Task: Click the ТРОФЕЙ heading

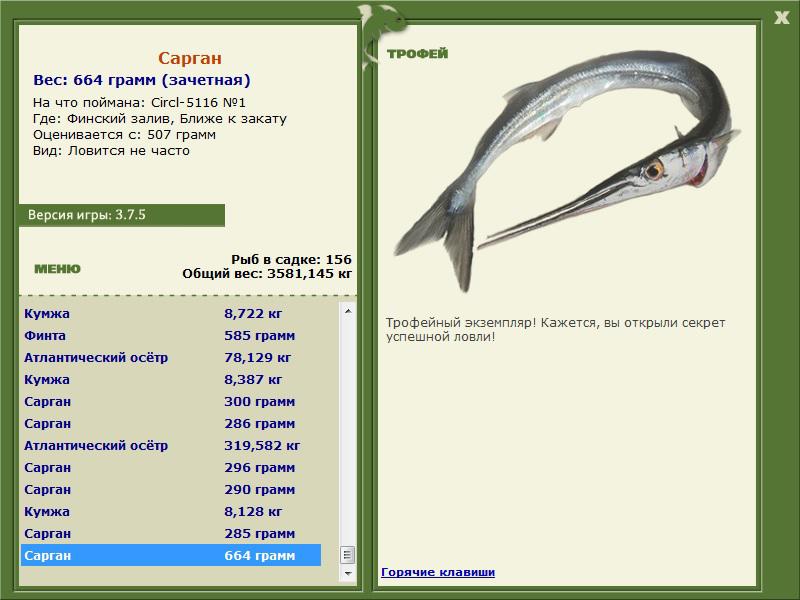Action: [417, 53]
